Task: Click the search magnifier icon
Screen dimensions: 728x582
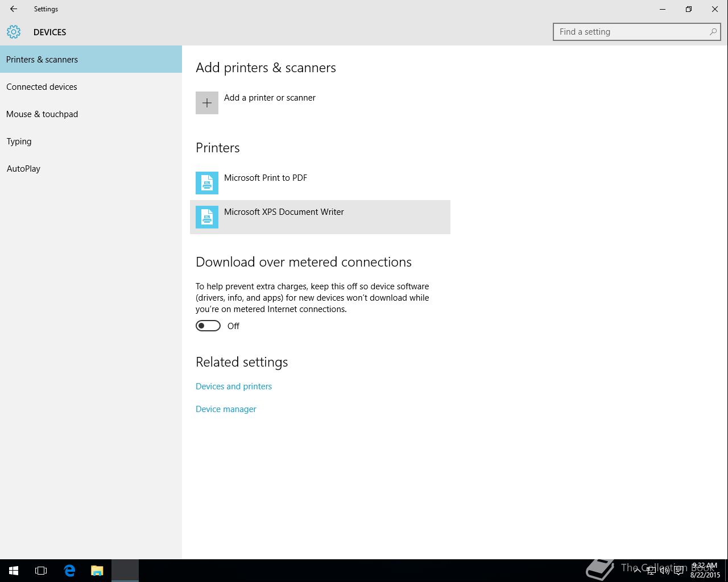Action: 713,32
